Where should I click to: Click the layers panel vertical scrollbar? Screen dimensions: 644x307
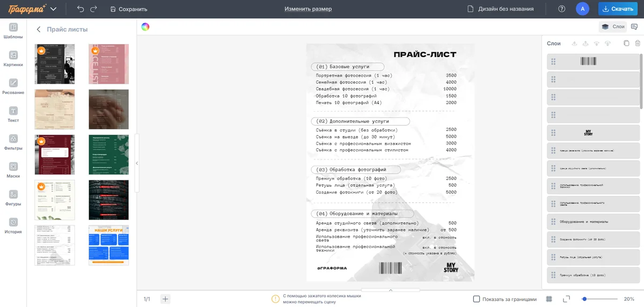point(641,81)
